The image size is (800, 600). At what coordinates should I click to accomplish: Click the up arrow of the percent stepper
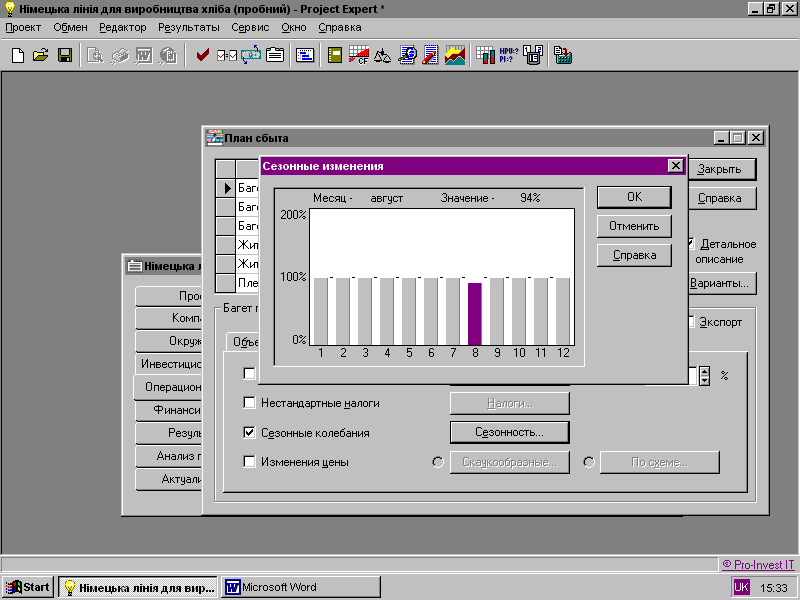705,372
